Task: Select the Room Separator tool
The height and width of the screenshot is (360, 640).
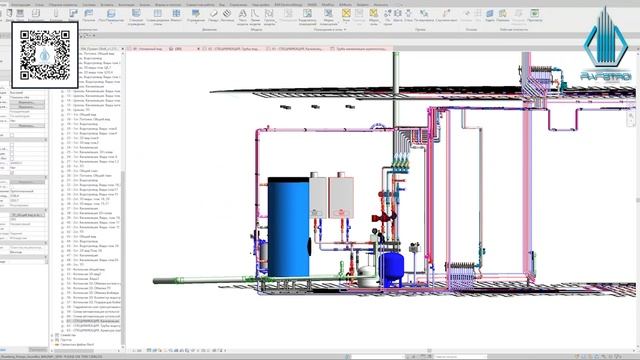Action: click(x=307, y=17)
